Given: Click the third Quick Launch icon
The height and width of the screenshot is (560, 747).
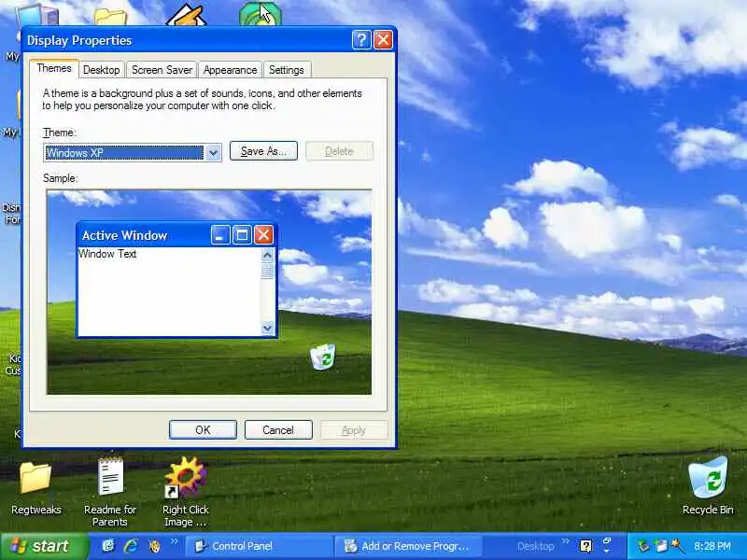Looking at the screenshot, I should pos(154,546).
